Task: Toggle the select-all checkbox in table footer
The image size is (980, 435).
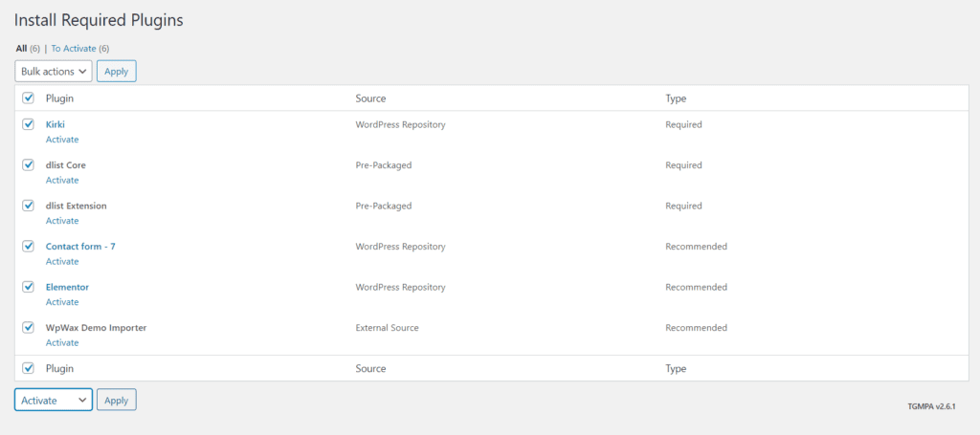Action: coord(28,368)
